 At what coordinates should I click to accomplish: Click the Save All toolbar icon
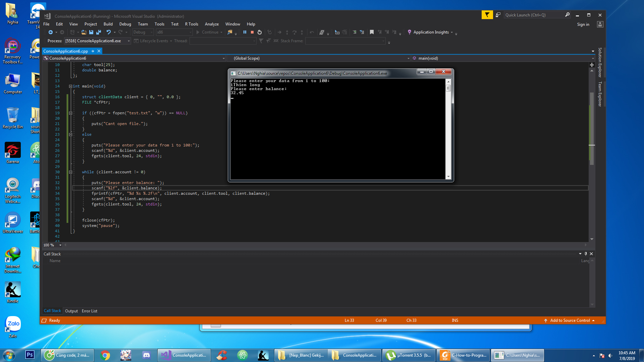(x=99, y=32)
